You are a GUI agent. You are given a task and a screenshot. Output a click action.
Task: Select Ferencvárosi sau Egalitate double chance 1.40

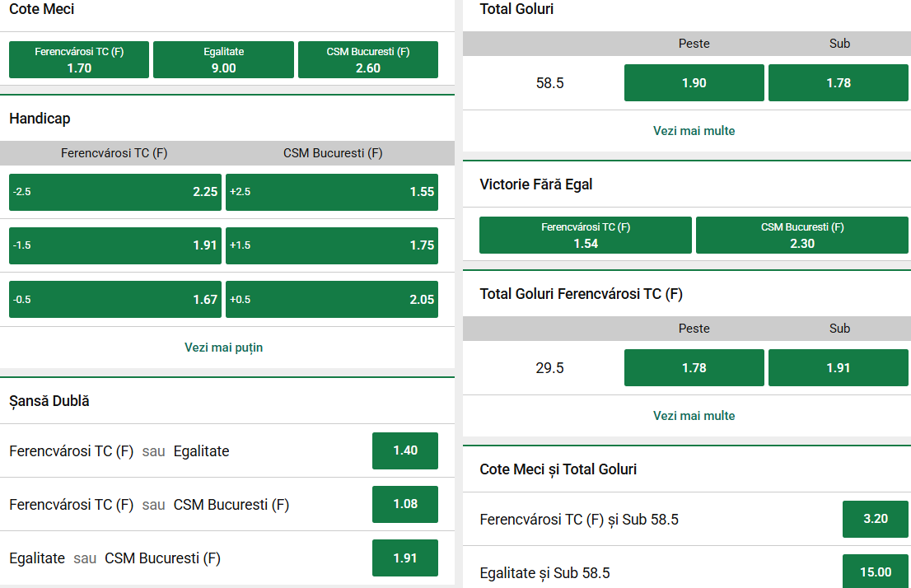point(405,450)
